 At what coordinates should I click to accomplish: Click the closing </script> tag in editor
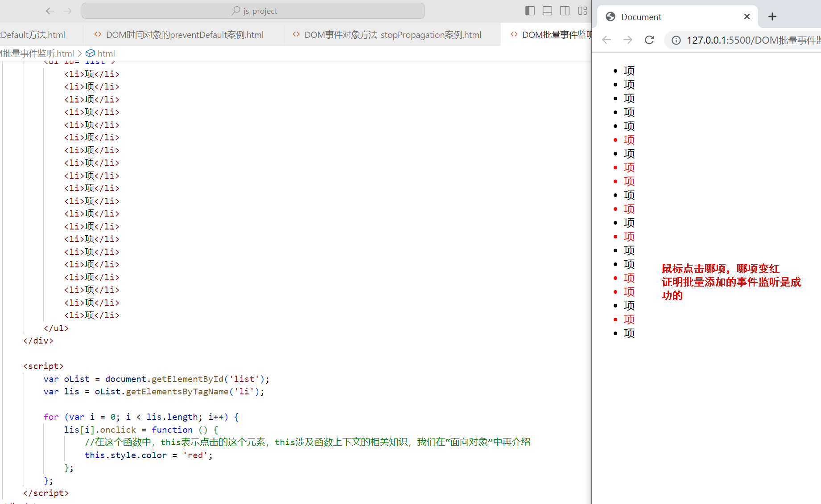(x=46, y=493)
